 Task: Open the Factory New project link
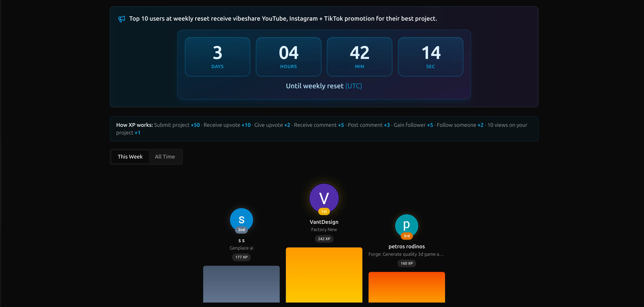(x=324, y=229)
